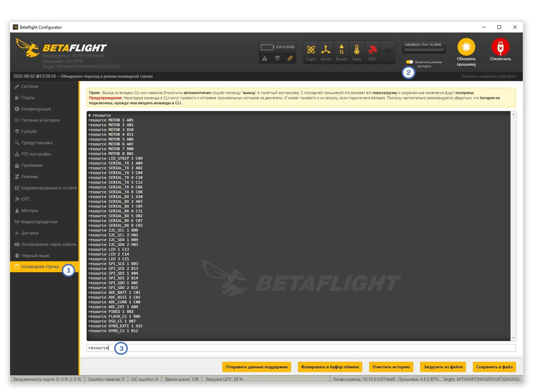
Task: Click I2C ошибки: 6 status entry
Action: [x=145, y=379]
